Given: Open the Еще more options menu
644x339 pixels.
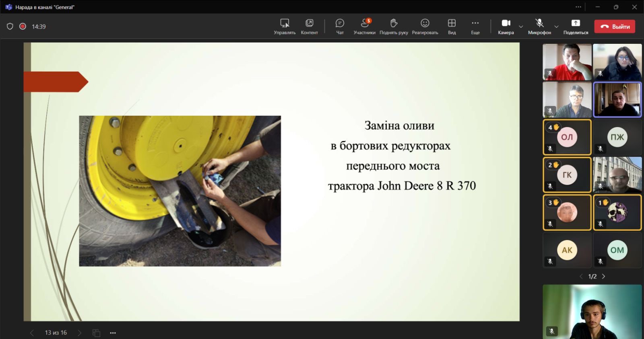Looking at the screenshot, I should (475, 26).
